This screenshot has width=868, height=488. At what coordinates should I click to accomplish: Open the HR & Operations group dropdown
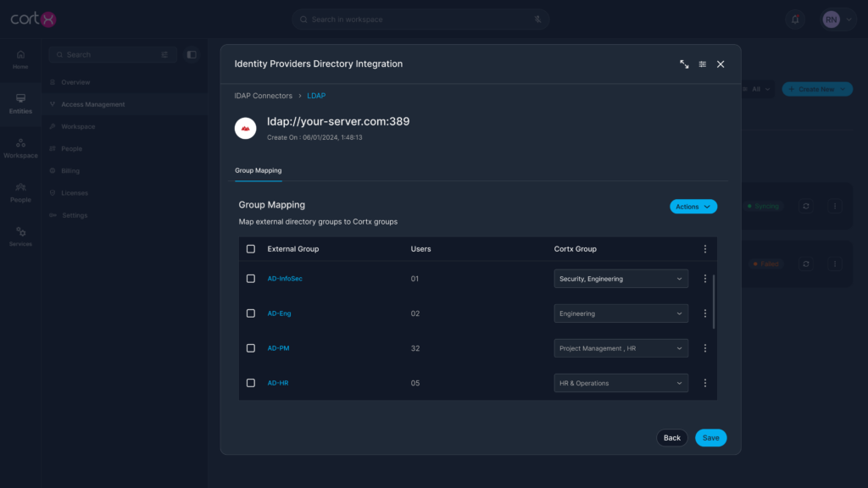(620, 383)
